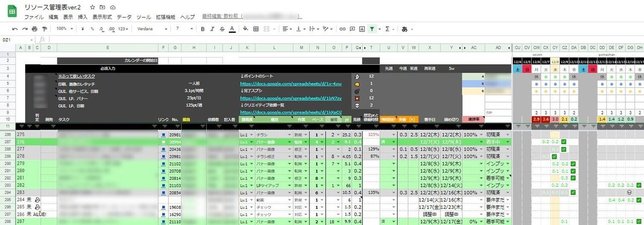Format selection as percent
644x225 pixels.
[x=92, y=28]
